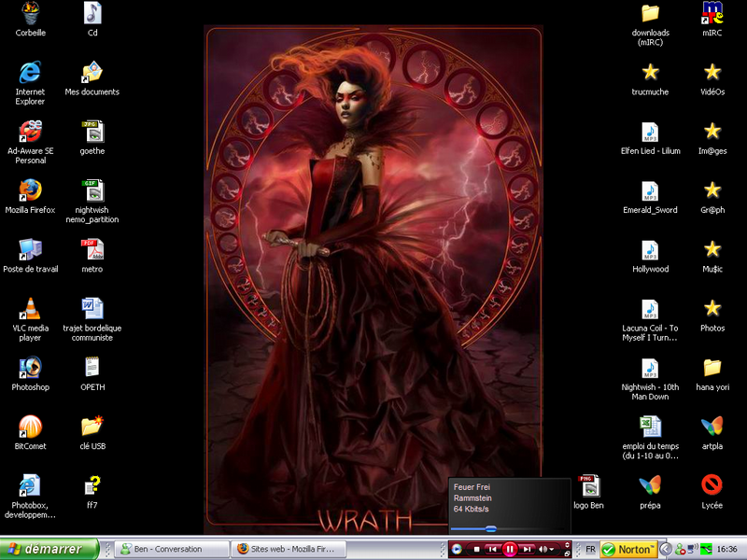747x560 pixels.
Task: Launch VLC media player from desktop
Action: coord(30,309)
